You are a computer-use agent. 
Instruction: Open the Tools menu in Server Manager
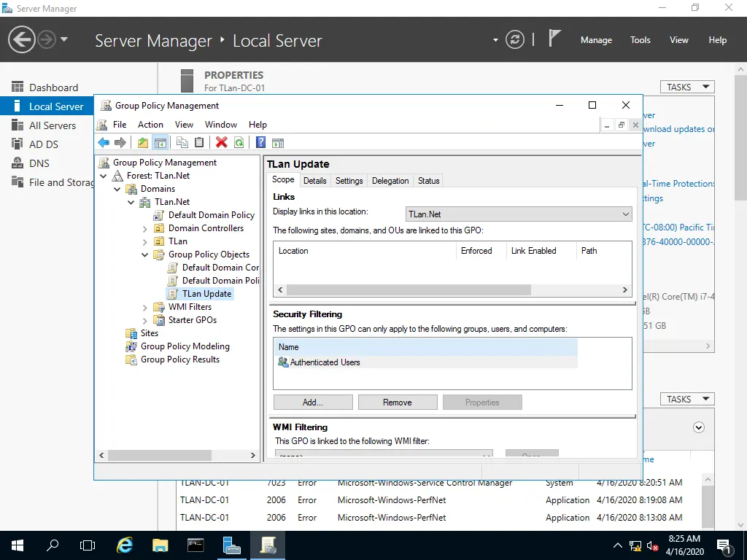[640, 40]
